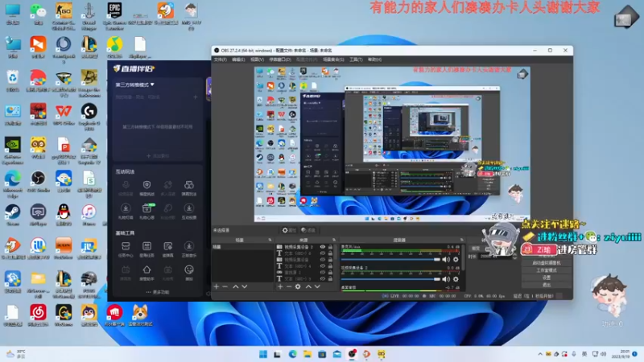This screenshot has height=362, width=644.
Task: Step the transition 时长 duration spinner
Action: (514, 256)
